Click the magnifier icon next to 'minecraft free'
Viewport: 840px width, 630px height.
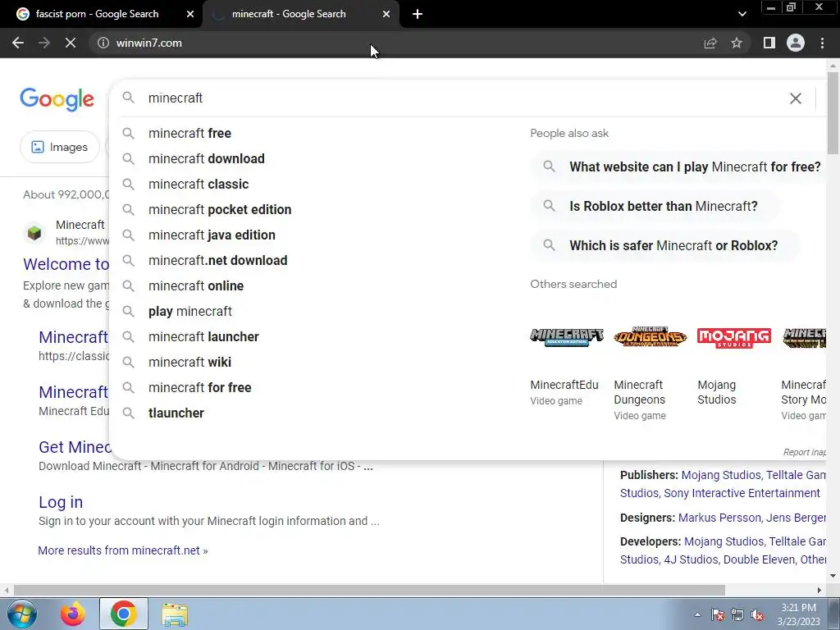click(x=128, y=133)
